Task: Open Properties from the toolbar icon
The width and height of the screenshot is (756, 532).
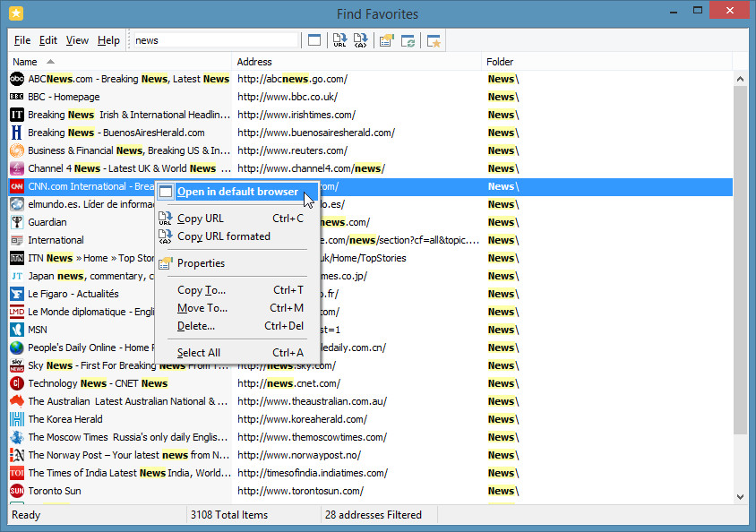Action: 387,40
